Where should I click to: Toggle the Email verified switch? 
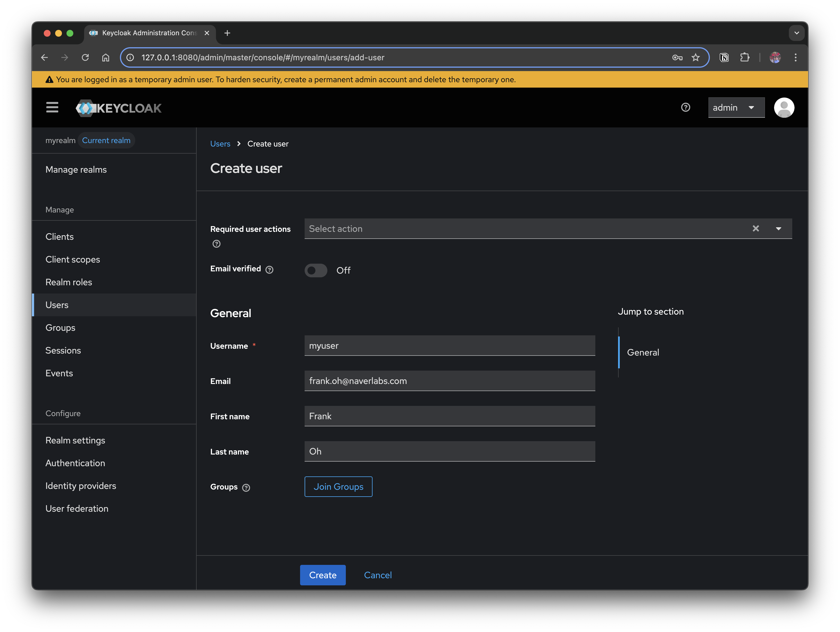pos(316,270)
